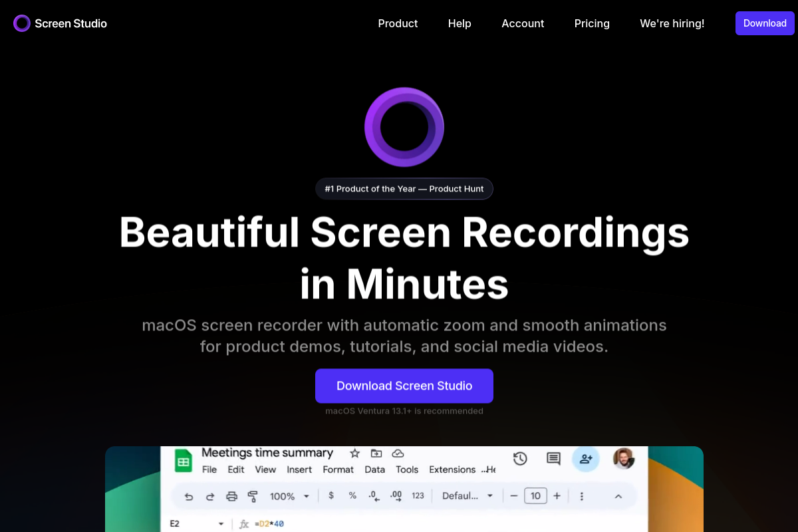Click the header Download button
Viewport: 798px width, 532px height.
[x=765, y=23]
